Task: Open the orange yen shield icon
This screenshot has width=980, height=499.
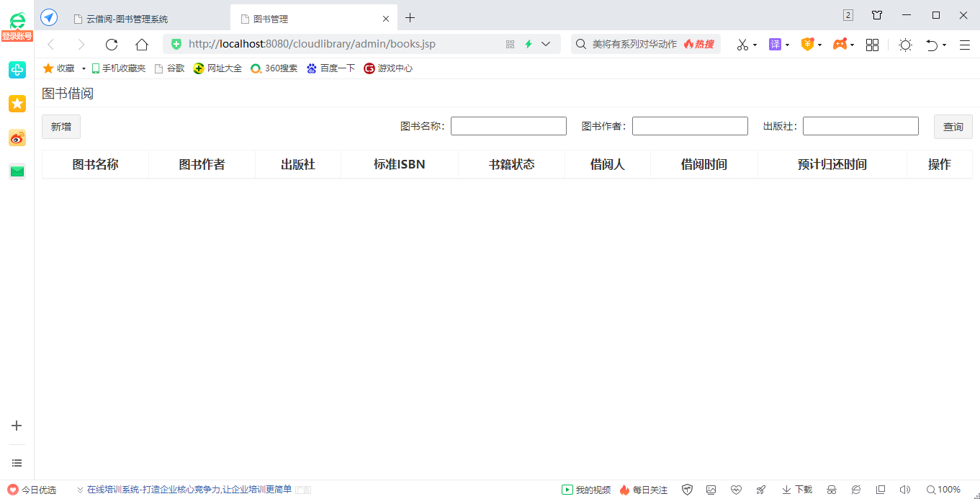Action: pyautogui.click(x=807, y=45)
